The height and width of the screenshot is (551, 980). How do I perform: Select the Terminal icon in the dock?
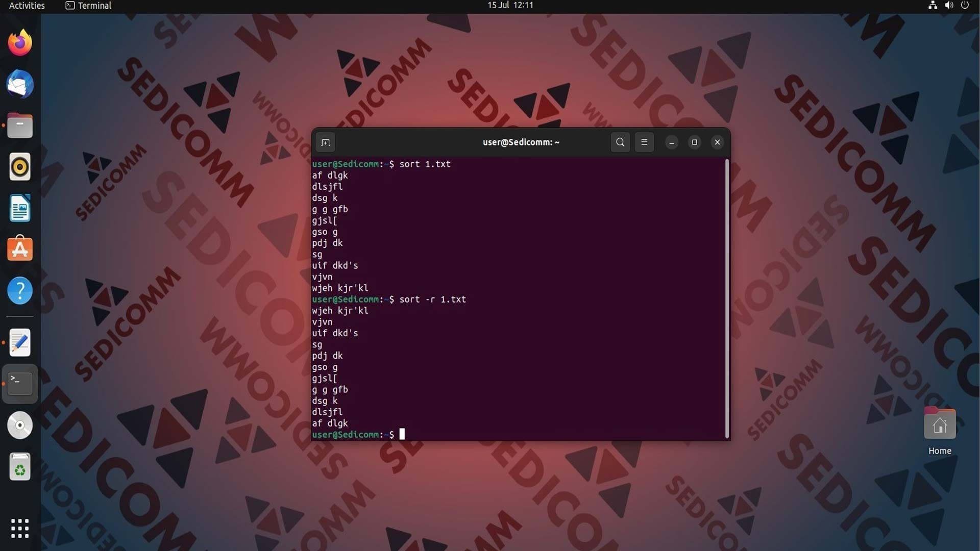click(20, 384)
